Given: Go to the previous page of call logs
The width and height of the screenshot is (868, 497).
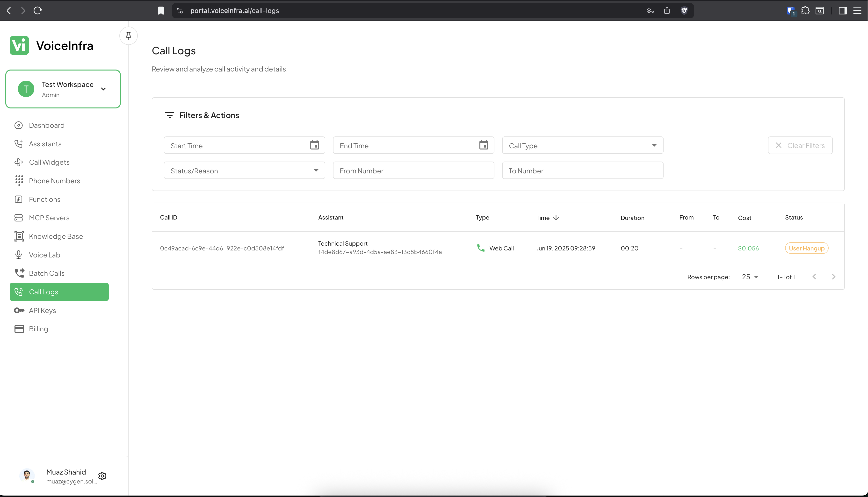Looking at the screenshot, I should (x=814, y=277).
